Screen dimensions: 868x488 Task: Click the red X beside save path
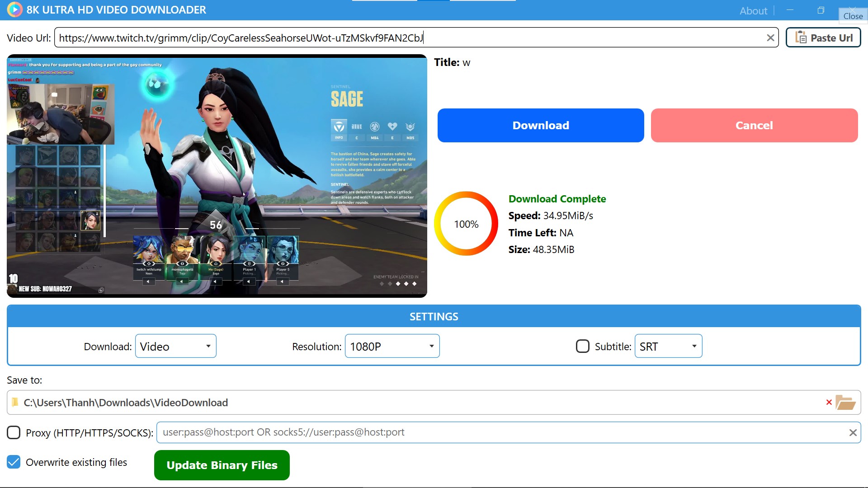tap(829, 402)
